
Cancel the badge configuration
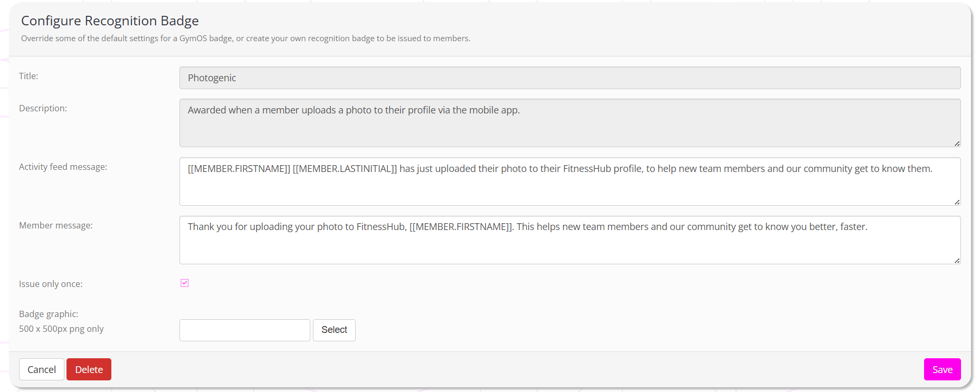pyautogui.click(x=42, y=369)
